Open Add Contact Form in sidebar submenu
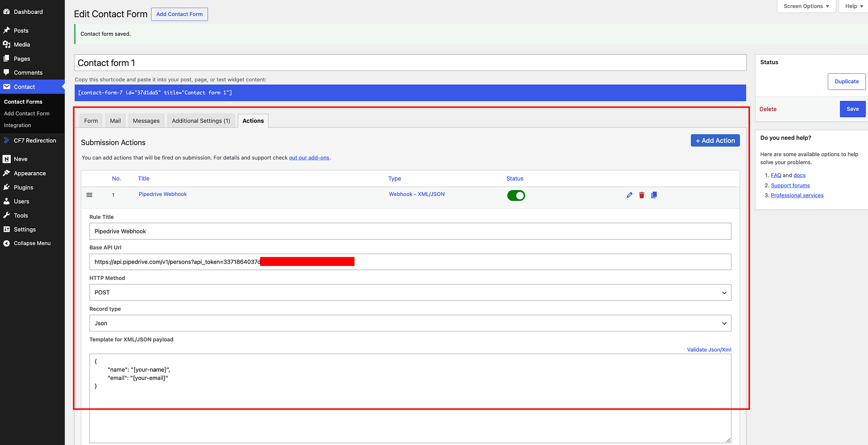The width and height of the screenshot is (868, 445). (27, 114)
